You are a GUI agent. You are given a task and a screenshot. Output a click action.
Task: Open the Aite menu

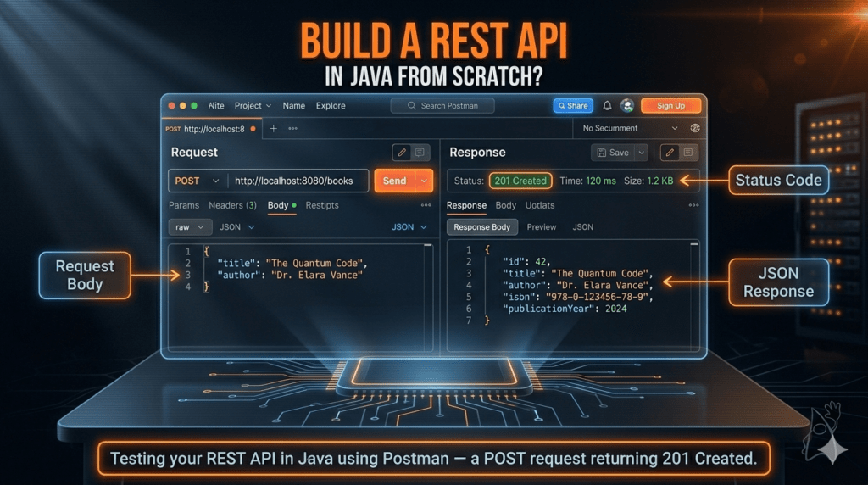click(216, 106)
